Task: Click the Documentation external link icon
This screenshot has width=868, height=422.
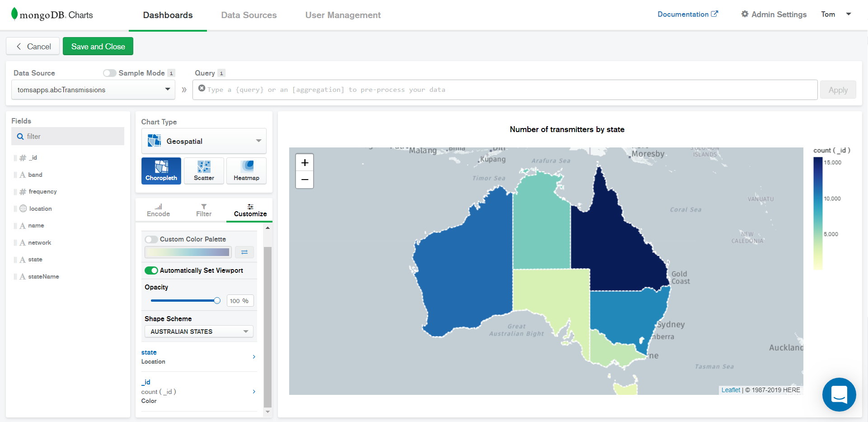Action: pyautogui.click(x=714, y=14)
